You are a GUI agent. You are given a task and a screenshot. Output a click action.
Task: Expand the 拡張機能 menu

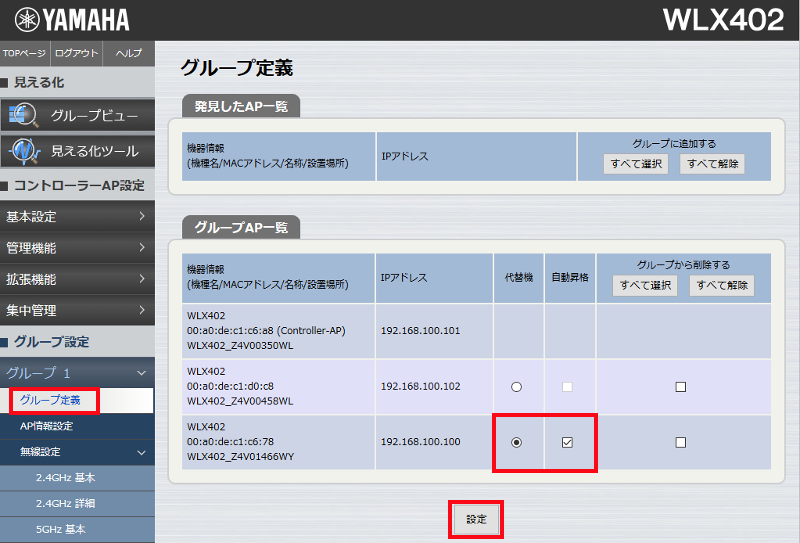(x=77, y=279)
